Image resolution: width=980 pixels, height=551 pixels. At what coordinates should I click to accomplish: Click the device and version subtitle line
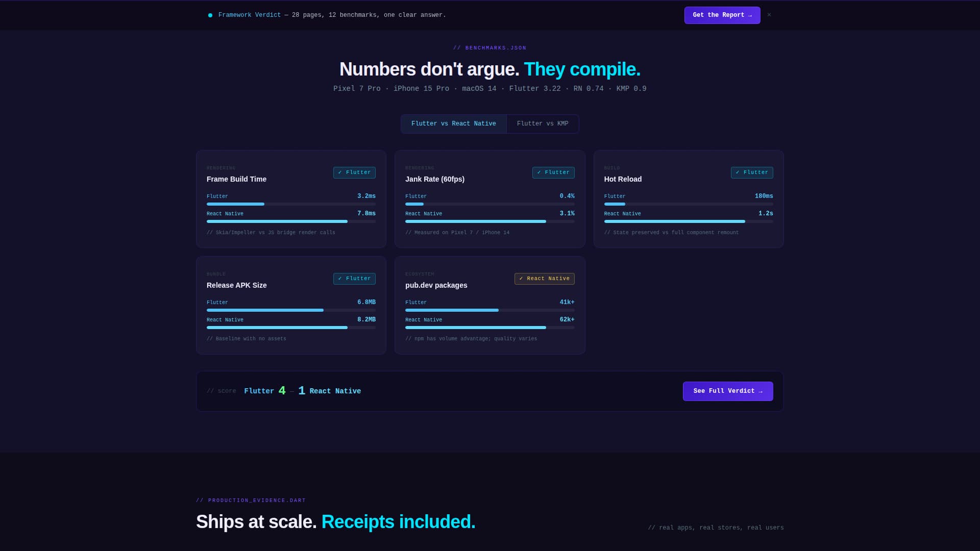click(490, 89)
